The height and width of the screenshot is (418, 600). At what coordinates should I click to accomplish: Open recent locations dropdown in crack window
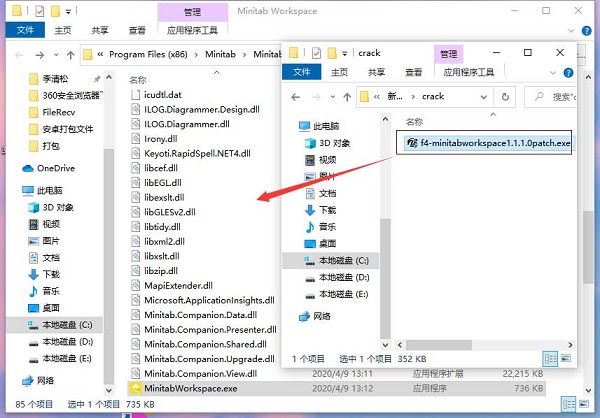click(x=333, y=97)
